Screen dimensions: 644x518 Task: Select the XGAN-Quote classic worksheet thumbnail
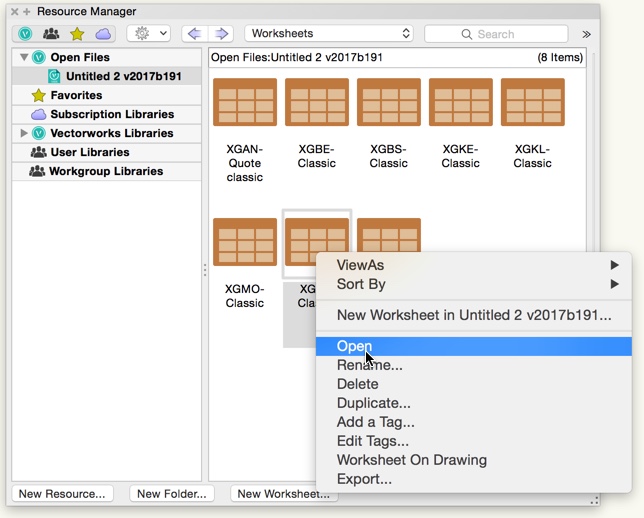(x=245, y=102)
